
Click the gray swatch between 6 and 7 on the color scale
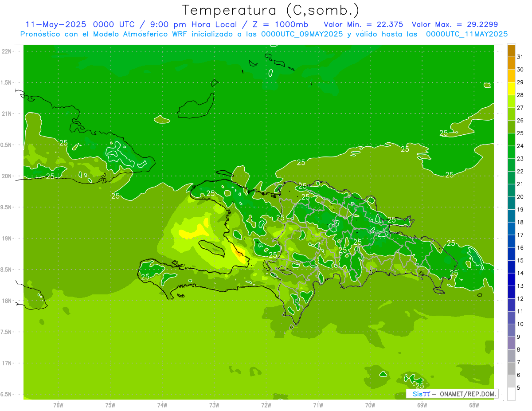coord(511,368)
